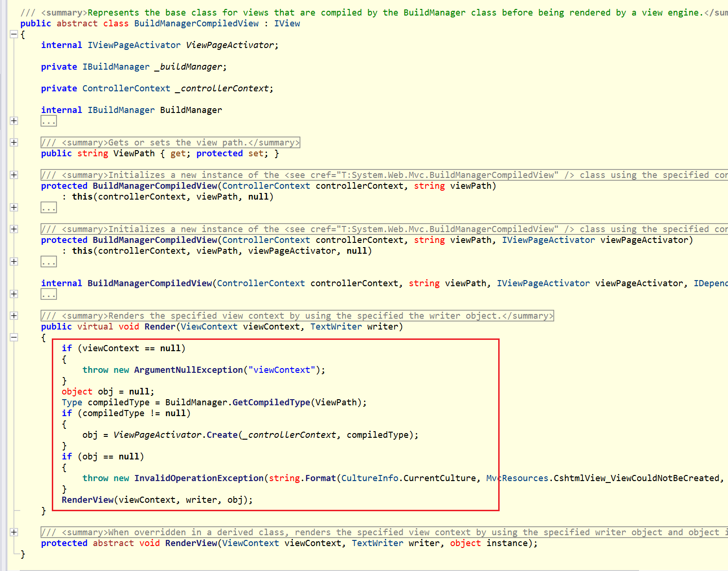Screen dimensions: 728x571
Task: Expand the internal BuildManager property block
Action: tap(14, 121)
